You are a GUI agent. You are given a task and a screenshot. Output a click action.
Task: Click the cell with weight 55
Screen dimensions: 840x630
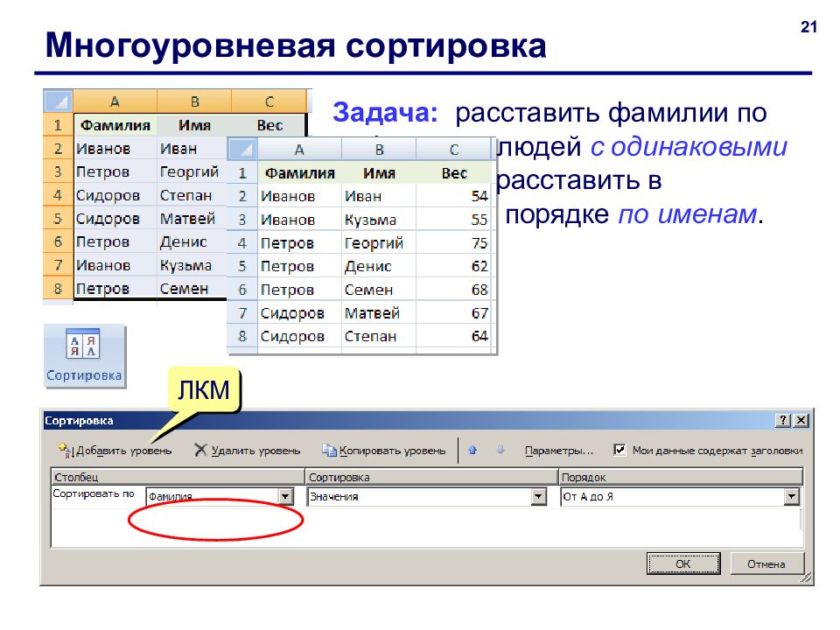coord(454,220)
